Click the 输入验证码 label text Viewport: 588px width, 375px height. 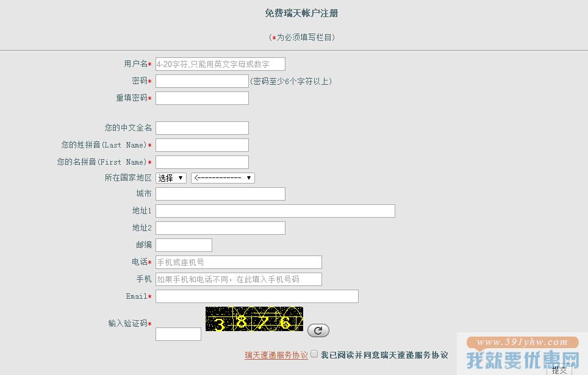[x=127, y=323]
